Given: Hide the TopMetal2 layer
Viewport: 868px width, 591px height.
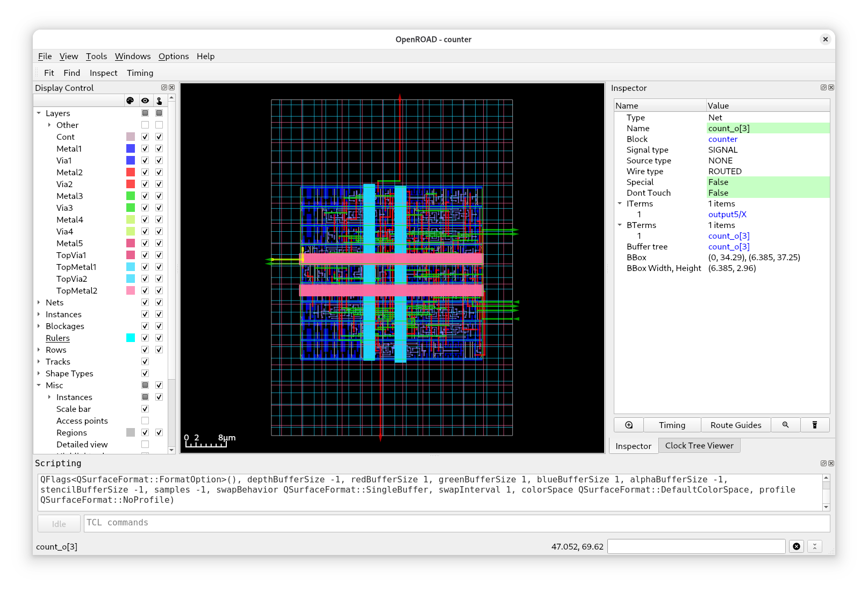Looking at the screenshot, I should point(145,291).
